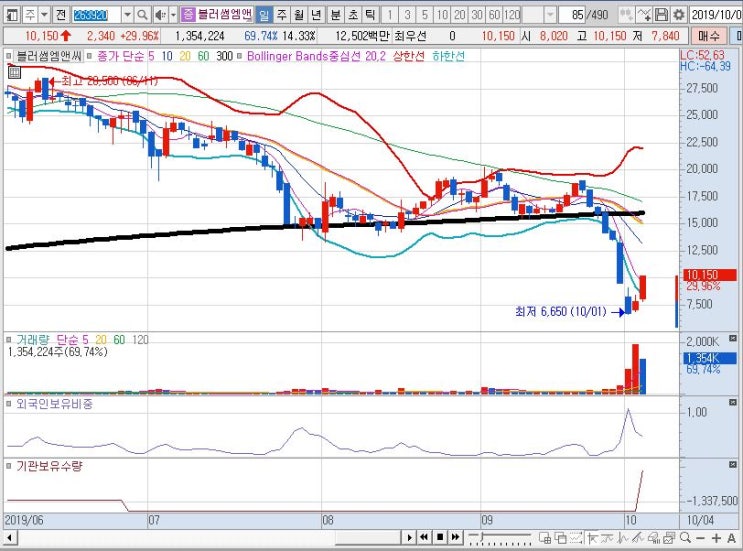Click the dotted-frame chart region icon
This screenshot has height=551, width=743.
click(x=576, y=538)
